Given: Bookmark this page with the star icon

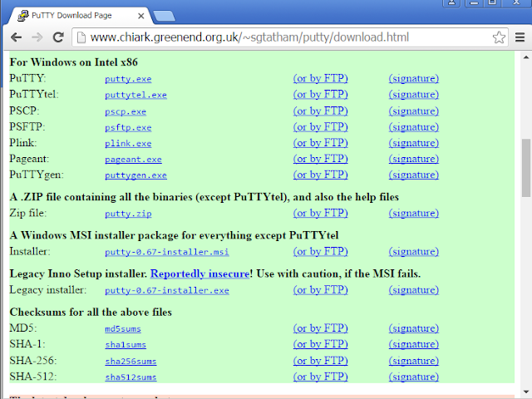Looking at the screenshot, I should coord(499,37).
